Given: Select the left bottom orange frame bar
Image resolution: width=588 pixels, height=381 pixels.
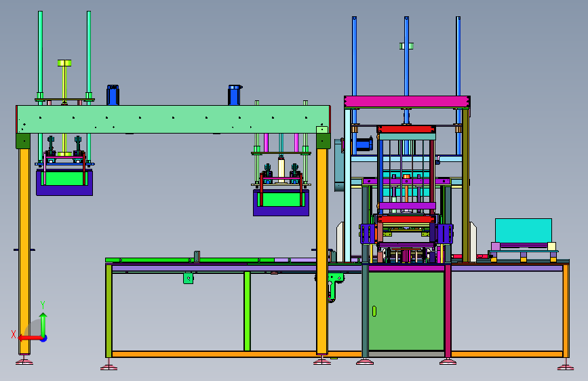Looking at the screenshot, I should point(214,354).
